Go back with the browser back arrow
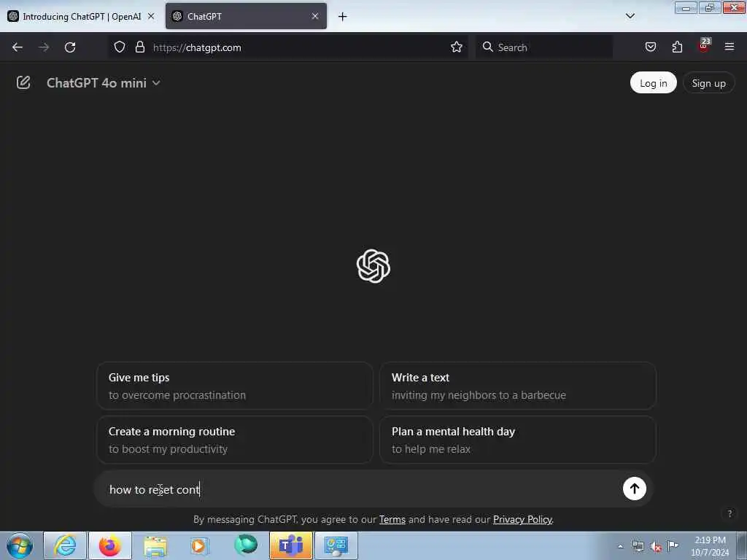747x560 pixels. pyautogui.click(x=18, y=47)
